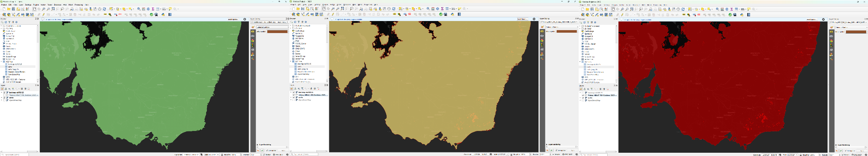Open Statistical Summary sigma icon in middle window
Viewport: 868px width, 156px height.
442,9
